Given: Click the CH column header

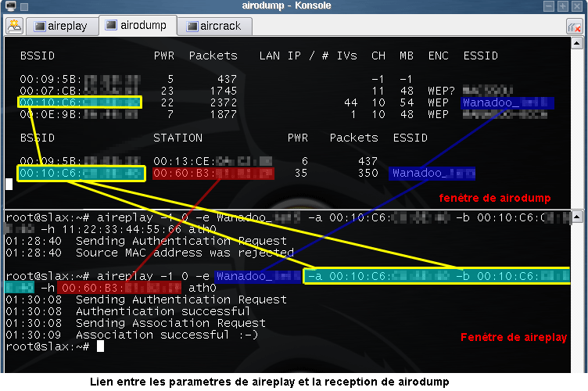Looking at the screenshot, I should coord(378,56).
